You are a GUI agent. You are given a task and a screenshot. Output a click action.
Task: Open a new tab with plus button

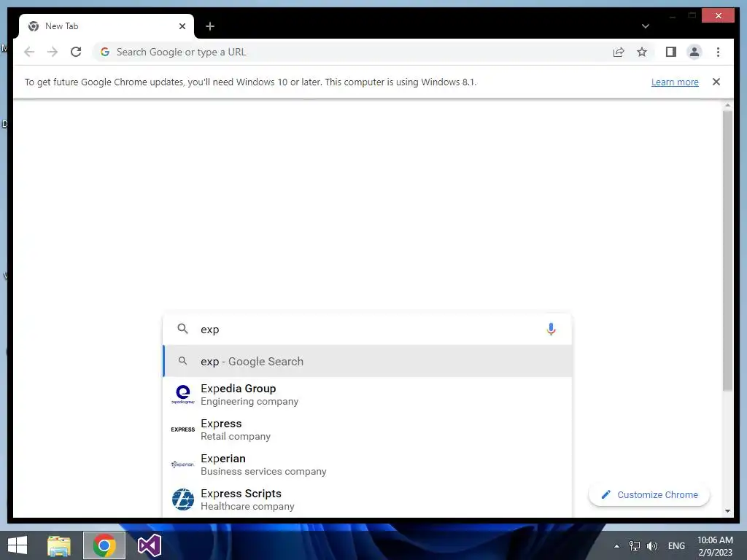209,26
